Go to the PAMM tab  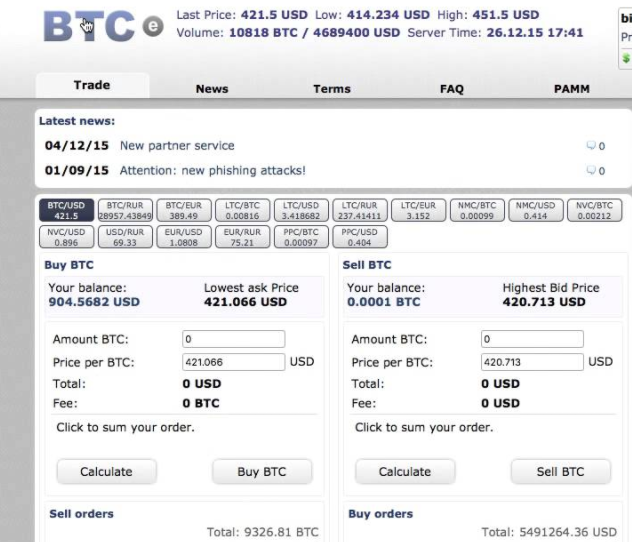572,88
